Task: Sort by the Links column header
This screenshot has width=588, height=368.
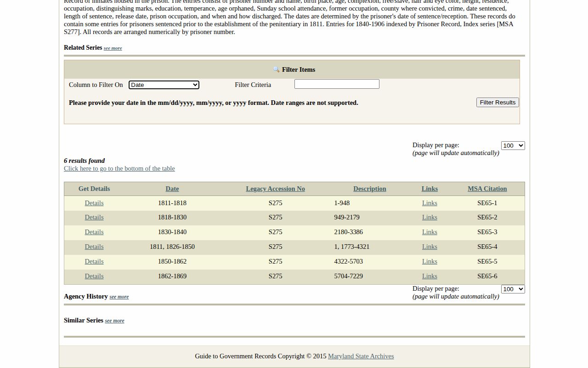Action: [x=430, y=189]
